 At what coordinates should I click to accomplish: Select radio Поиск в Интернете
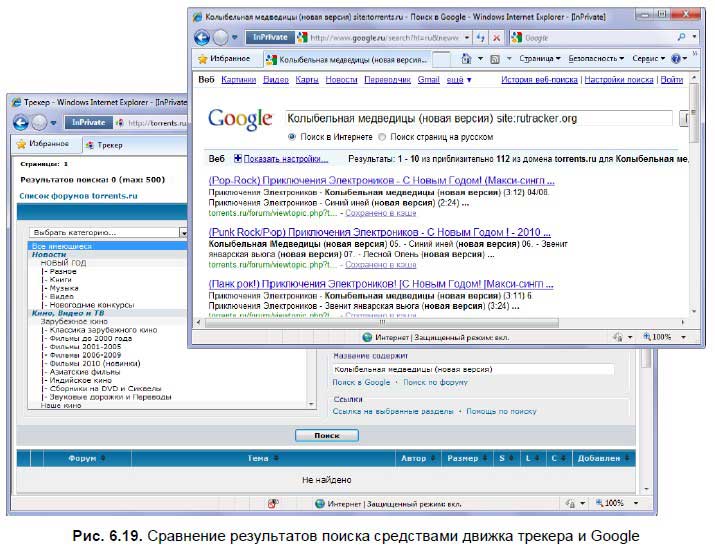(292, 137)
